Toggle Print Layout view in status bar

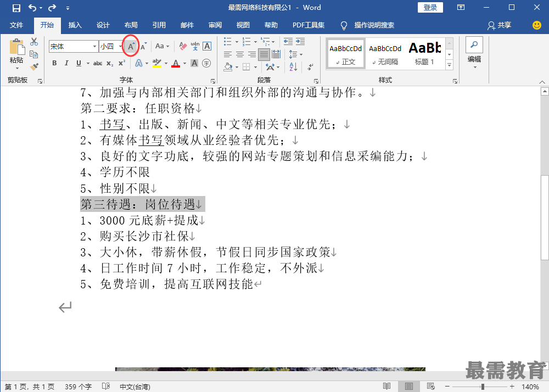408,387
